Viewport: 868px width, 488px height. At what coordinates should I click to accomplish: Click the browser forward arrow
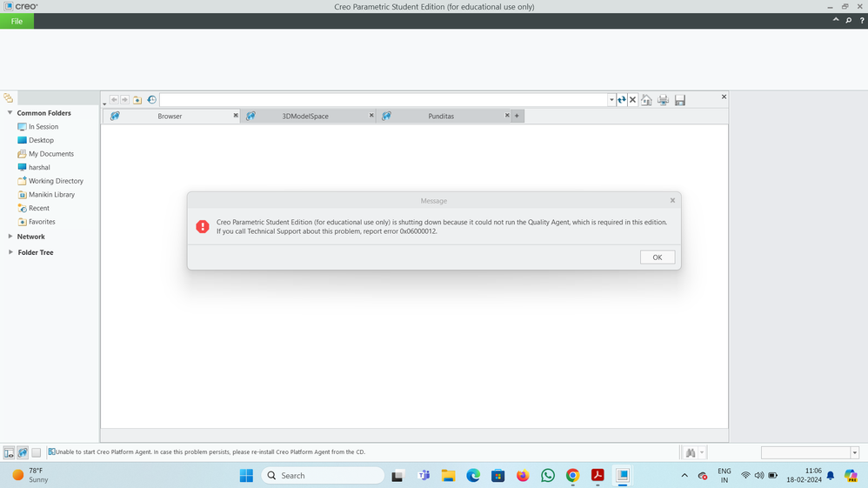[x=124, y=100]
